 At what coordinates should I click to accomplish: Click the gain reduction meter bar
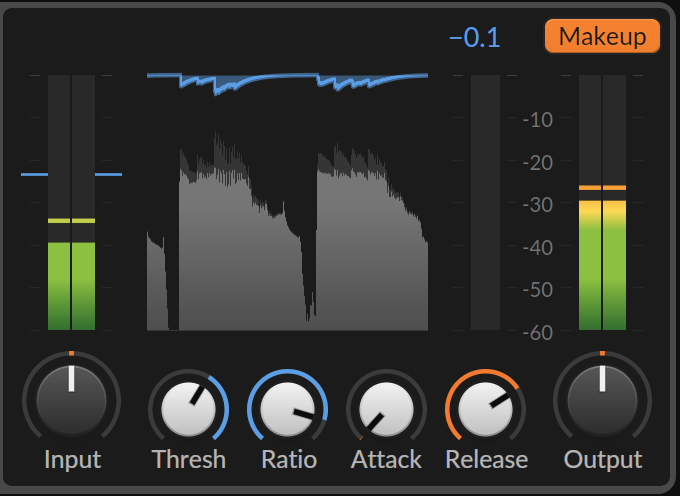pos(485,202)
